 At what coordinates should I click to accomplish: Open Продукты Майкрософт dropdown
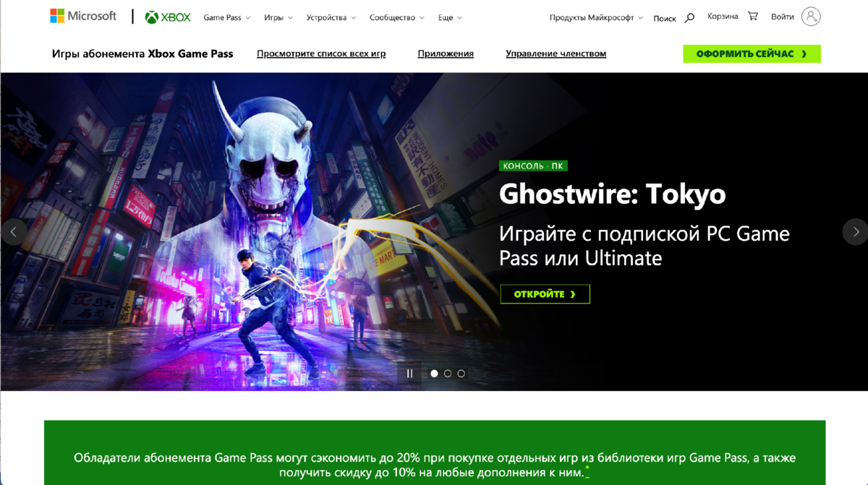pyautogui.click(x=596, y=17)
